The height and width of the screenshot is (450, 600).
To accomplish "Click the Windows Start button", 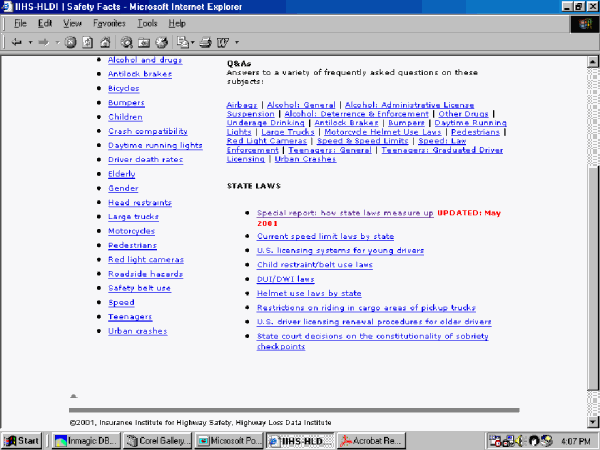I will tap(22, 440).
